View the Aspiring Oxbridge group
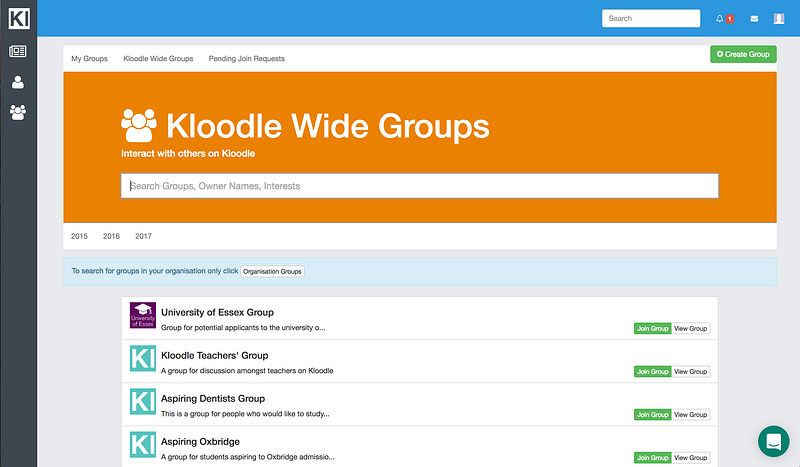This screenshot has width=800, height=467. tap(691, 458)
